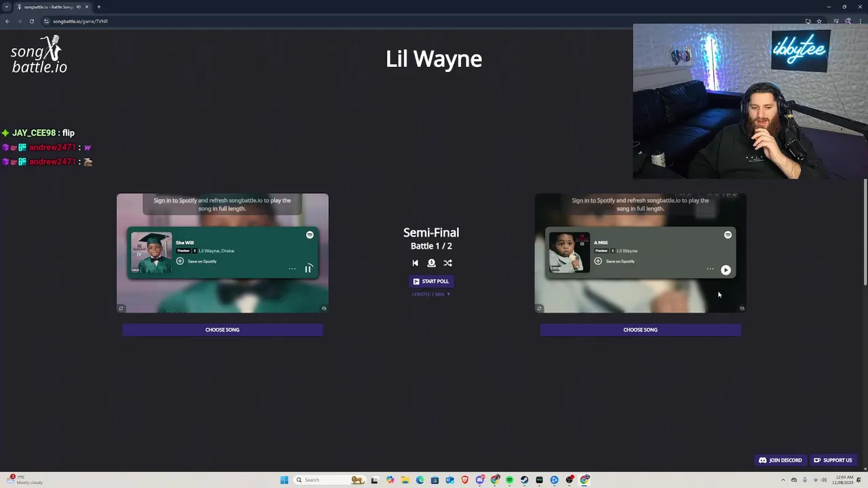868x488 pixels.
Task: Open Lil Wayne, Drake artist link
Action: click(216, 251)
